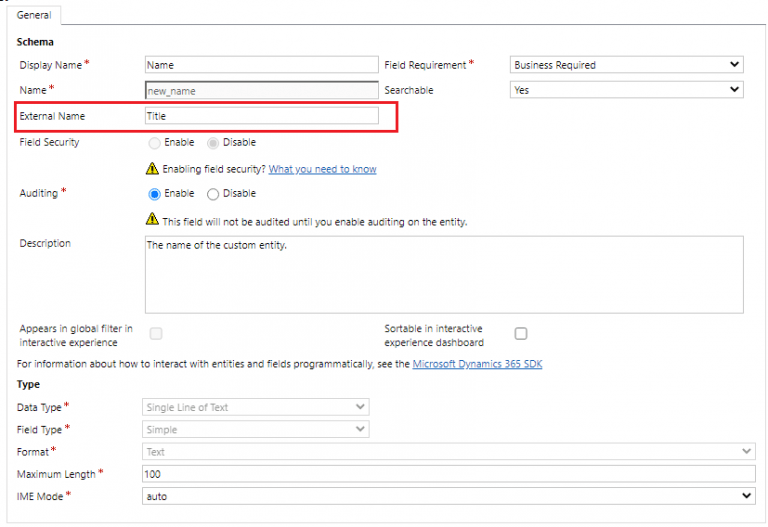Viewport: 768px width, 527px height.
Task: Select Disable for Field Security
Action: click(213, 143)
